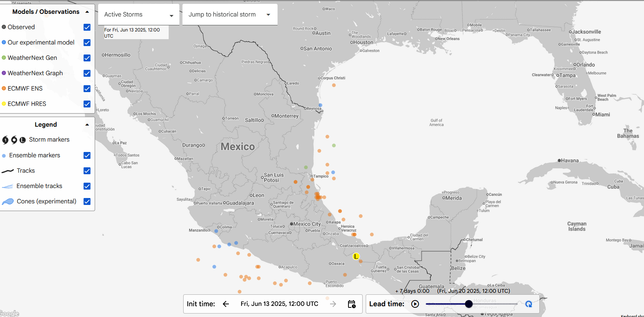The image size is (644, 317).
Task: Click the yellow ECMWF HRES dot
Action: 4,104
